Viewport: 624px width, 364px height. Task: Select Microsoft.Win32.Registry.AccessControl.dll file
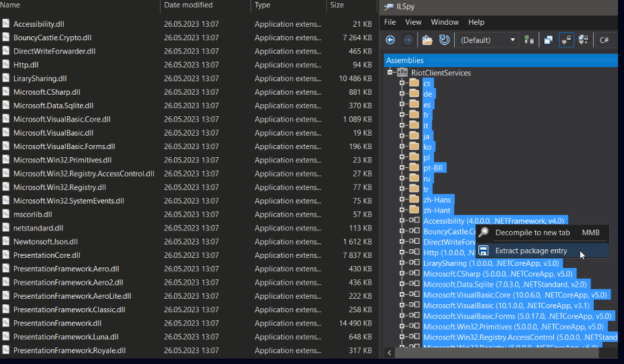(83, 173)
